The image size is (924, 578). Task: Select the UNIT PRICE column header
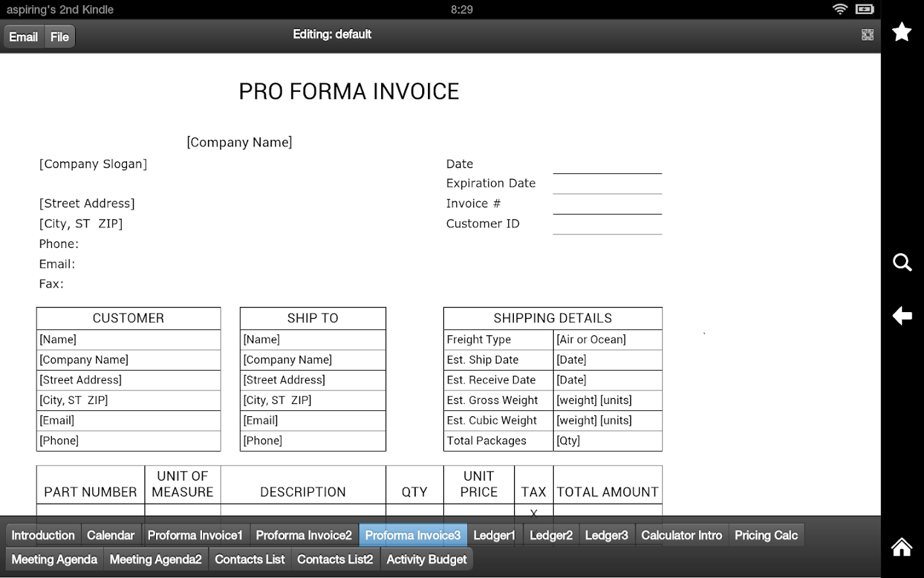[479, 485]
